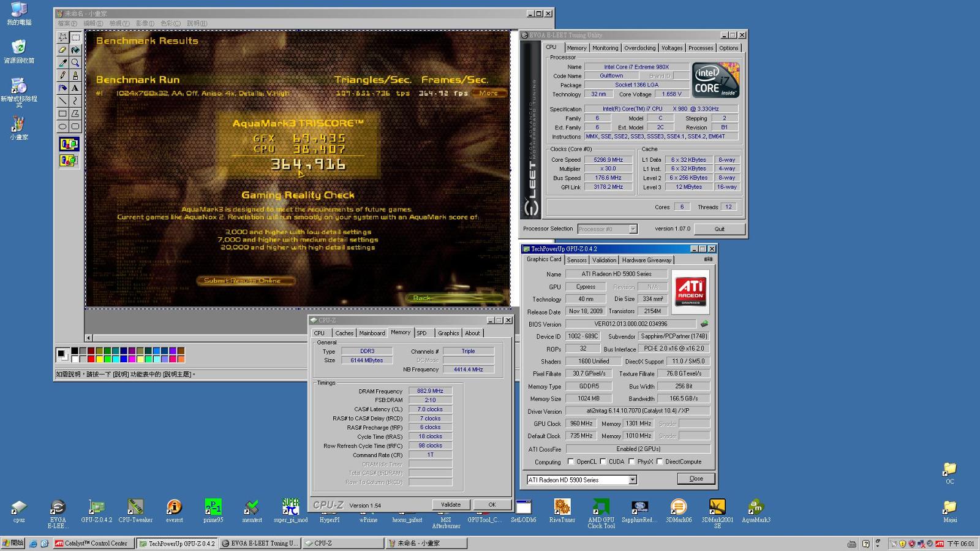Screen dimensions: 980x551
Task: Expand the Processor Selection dropdown in E-LEET
Action: 633,229
